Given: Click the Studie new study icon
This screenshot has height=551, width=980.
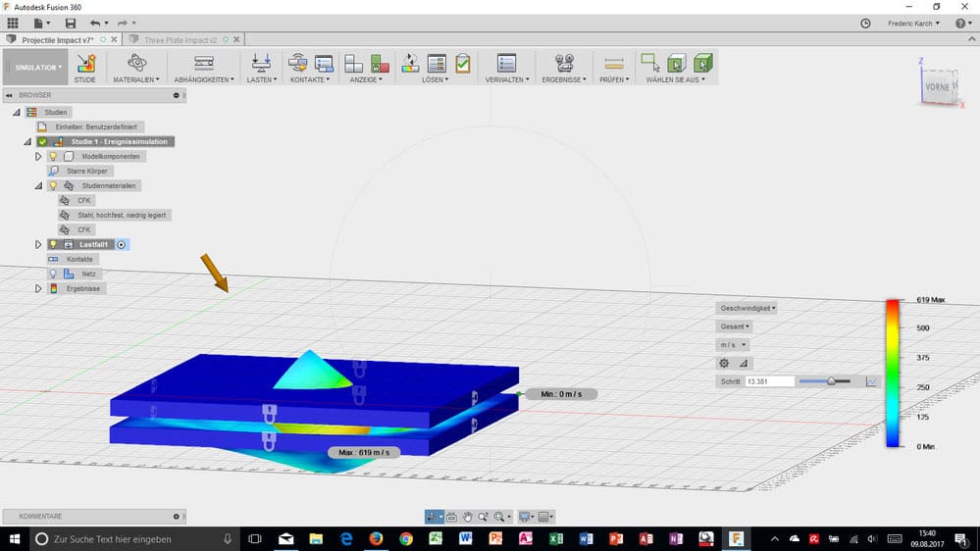Looking at the screenshot, I should coord(86,63).
